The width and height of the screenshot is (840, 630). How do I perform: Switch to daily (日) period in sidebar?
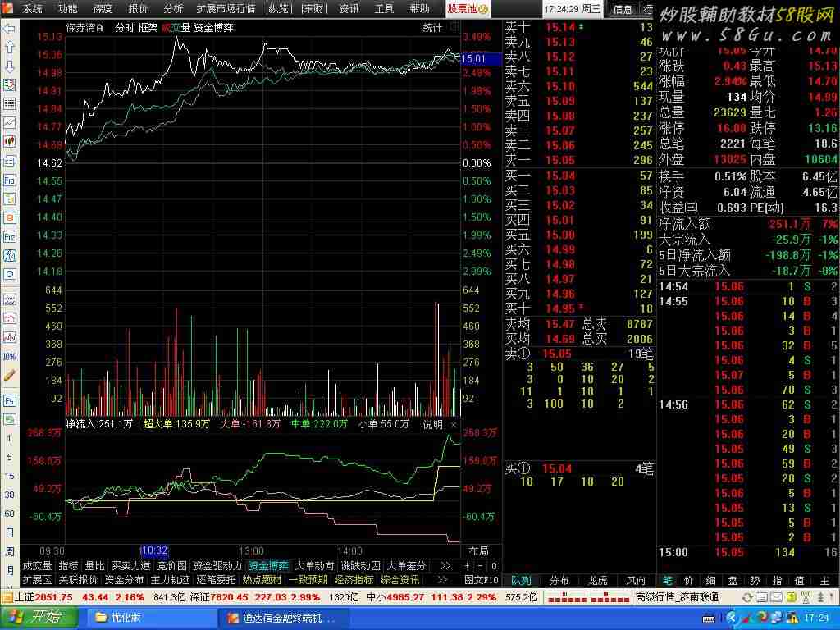(x=10, y=532)
